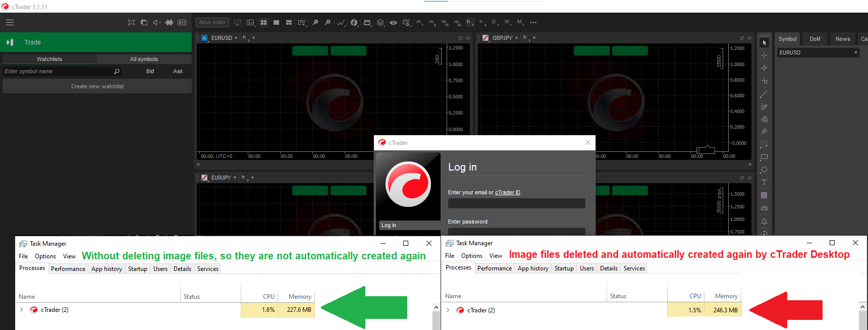Select the trend line drawing tool
Image resolution: width=868 pixels, height=330 pixels.
(764, 94)
